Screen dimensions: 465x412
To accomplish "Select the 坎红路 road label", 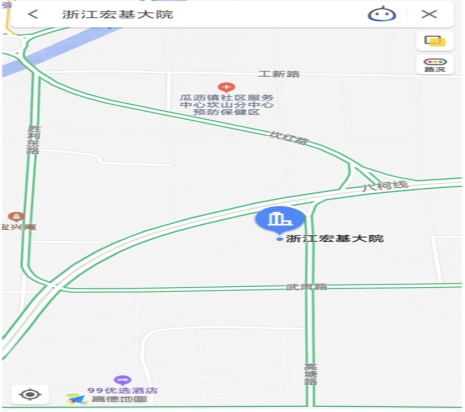I will tap(289, 138).
